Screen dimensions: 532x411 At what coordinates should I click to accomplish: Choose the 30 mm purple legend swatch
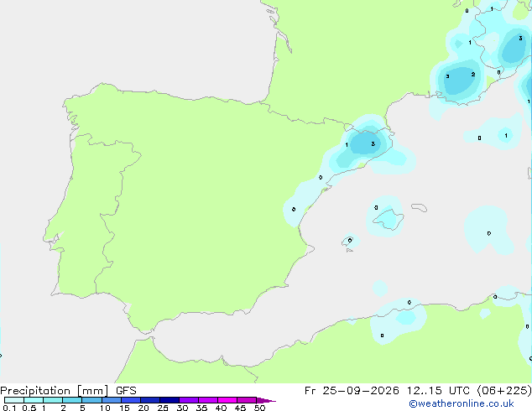(x=189, y=400)
